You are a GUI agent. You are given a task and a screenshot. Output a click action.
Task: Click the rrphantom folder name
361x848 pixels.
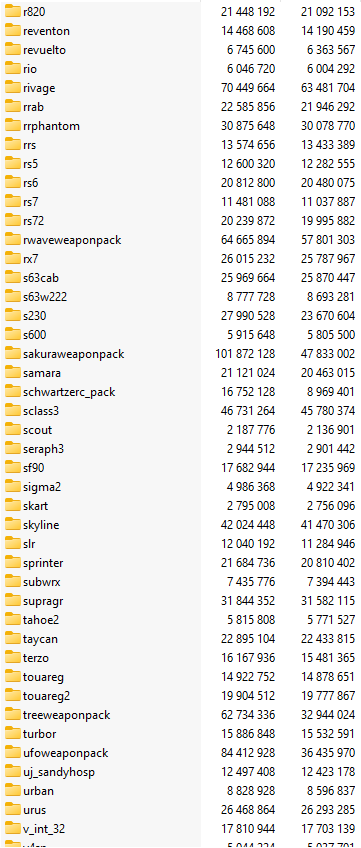pos(51,126)
